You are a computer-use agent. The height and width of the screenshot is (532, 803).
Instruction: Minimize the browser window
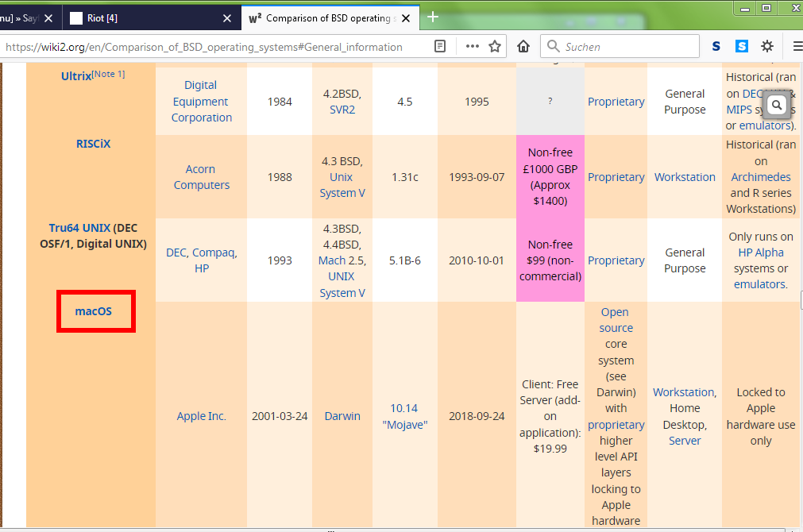[745, 9]
